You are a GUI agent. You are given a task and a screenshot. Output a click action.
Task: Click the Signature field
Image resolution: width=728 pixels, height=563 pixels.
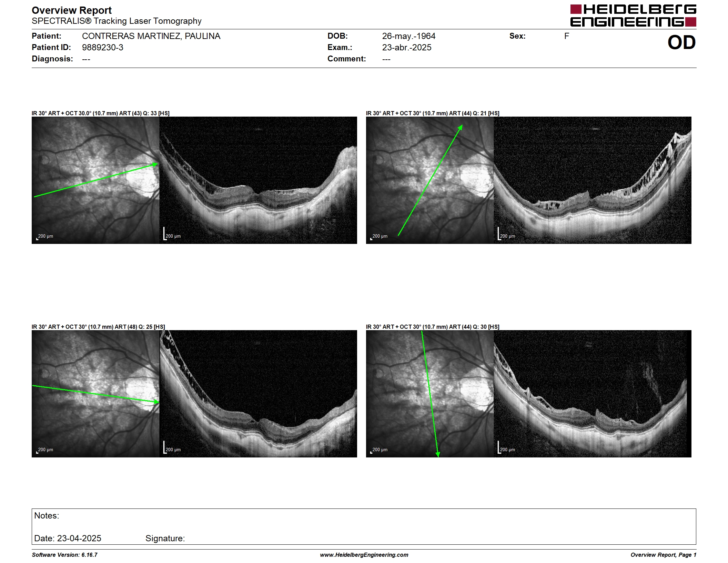165,539
